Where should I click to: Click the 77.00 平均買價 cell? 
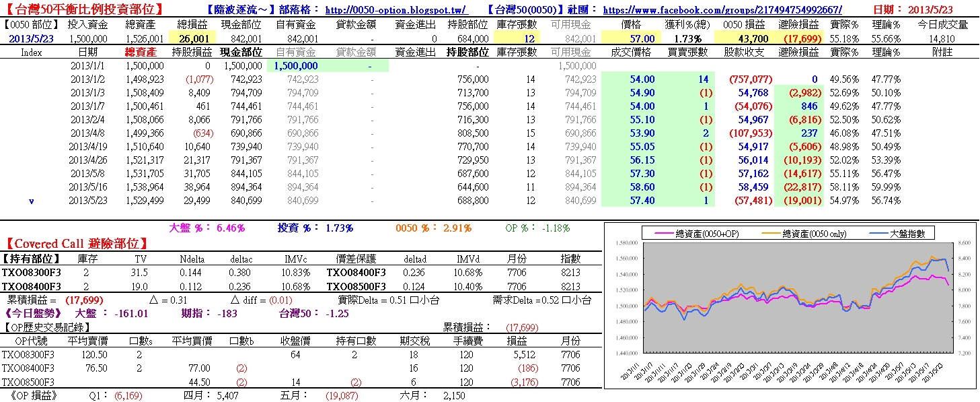pyautogui.click(x=198, y=368)
